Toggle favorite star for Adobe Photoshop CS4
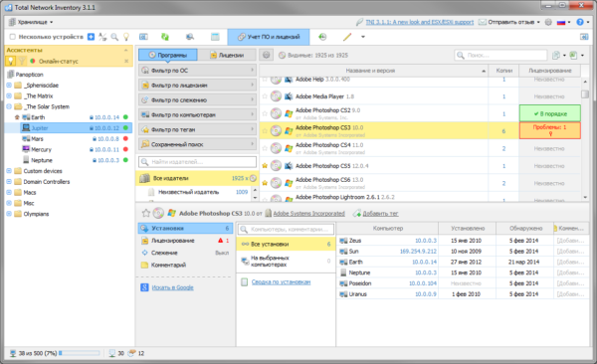 tap(265, 148)
